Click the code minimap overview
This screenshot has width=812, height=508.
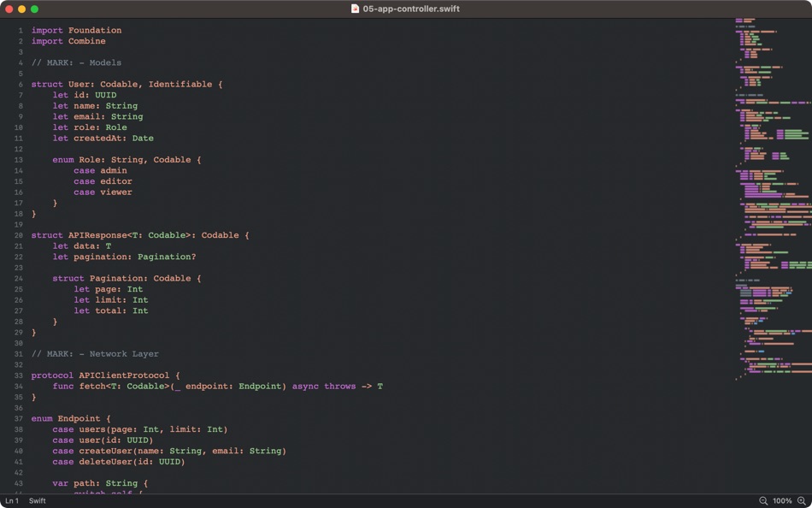pos(773,199)
